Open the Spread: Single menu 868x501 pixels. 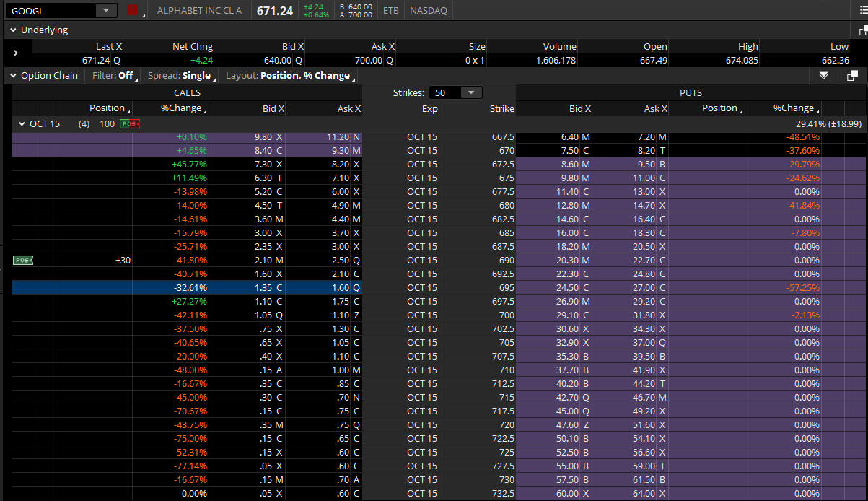click(180, 76)
